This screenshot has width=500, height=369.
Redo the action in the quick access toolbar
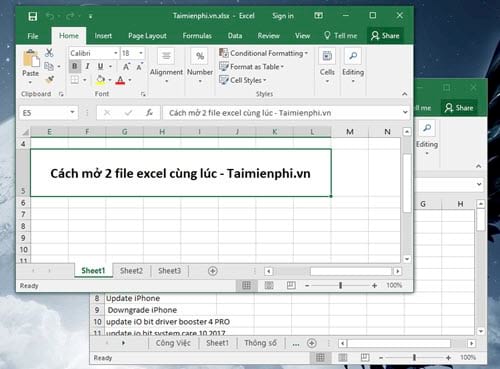point(70,16)
